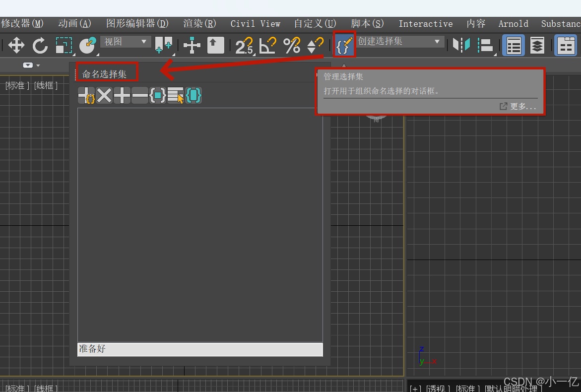Open the 渲染(R) menu
Image resolution: width=581 pixels, height=392 pixels.
click(199, 24)
